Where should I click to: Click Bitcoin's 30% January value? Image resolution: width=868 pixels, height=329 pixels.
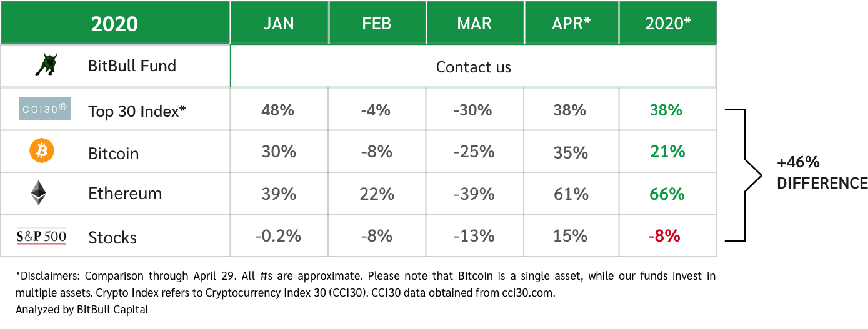278,152
